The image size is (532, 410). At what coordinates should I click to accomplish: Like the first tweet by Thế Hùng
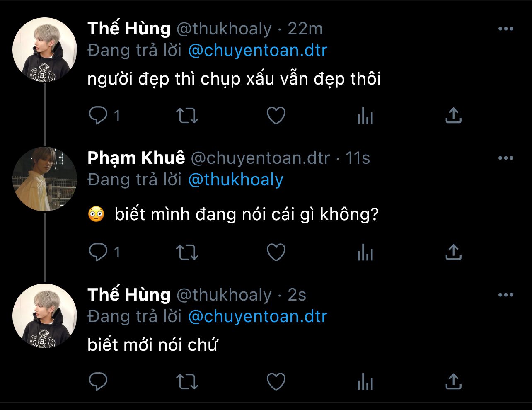coord(276,116)
